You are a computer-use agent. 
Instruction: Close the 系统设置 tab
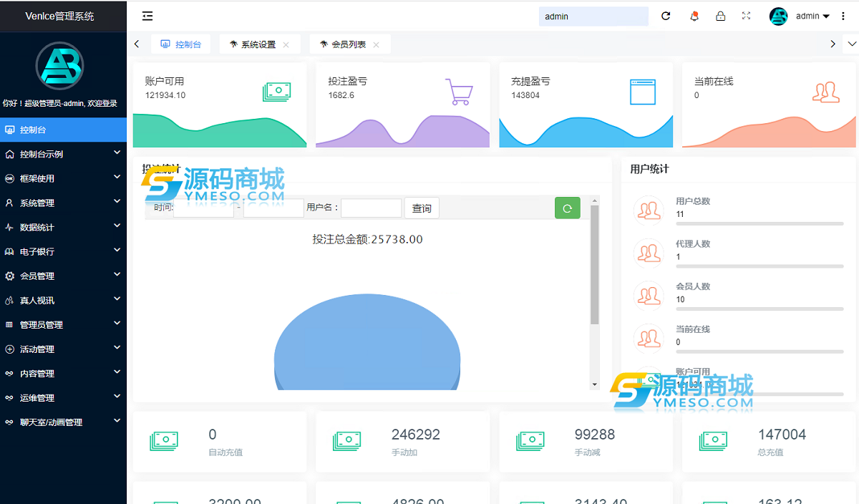pyautogui.click(x=286, y=44)
